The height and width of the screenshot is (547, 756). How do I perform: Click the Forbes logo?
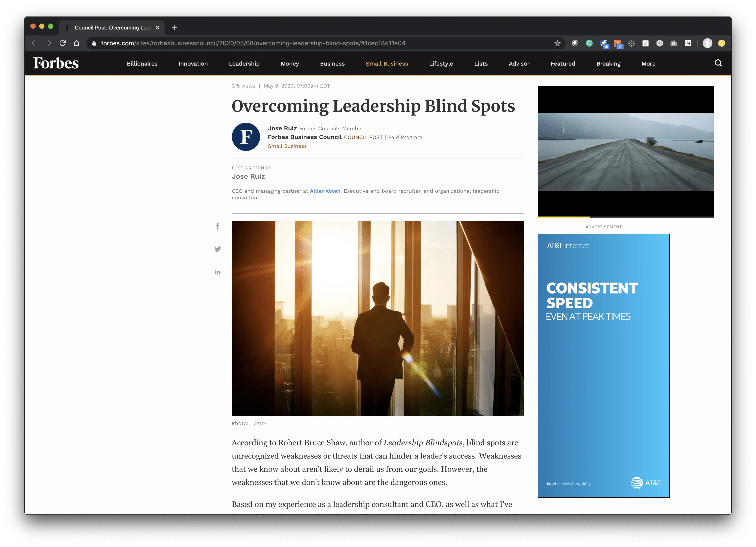pyautogui.click(x=56, y=63)
